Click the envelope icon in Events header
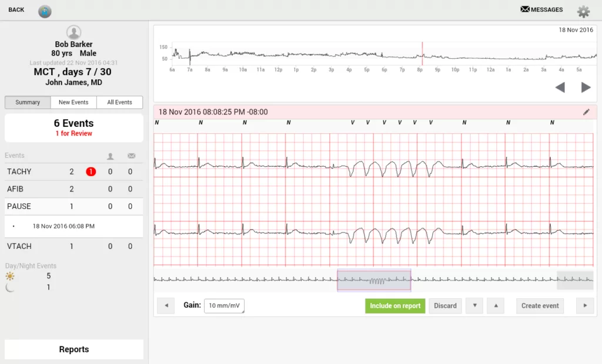 [131, 156]
